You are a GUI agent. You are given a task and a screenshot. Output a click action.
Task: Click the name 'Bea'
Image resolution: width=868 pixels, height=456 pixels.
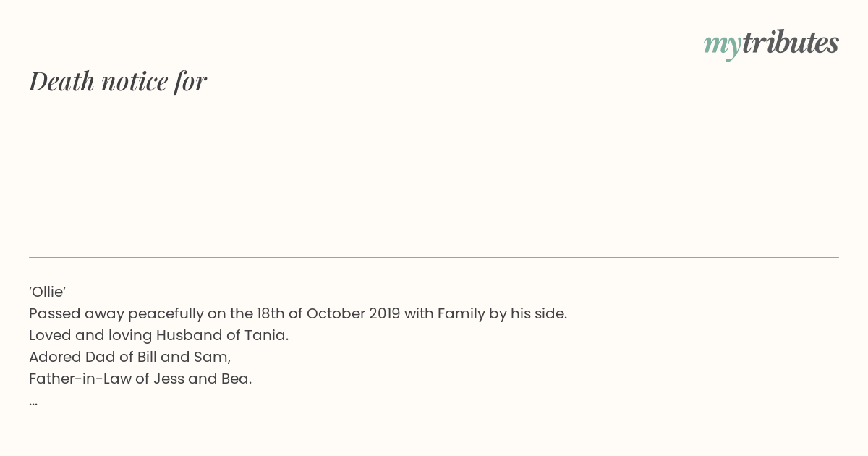236,379
